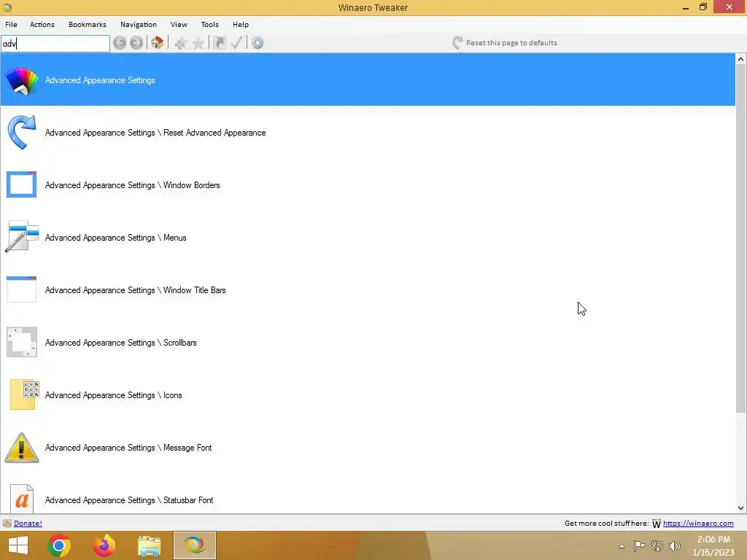Screen dimensions: 747x560
Task: Click the yellow warning Message Font icon
Action: coord(21,448)
